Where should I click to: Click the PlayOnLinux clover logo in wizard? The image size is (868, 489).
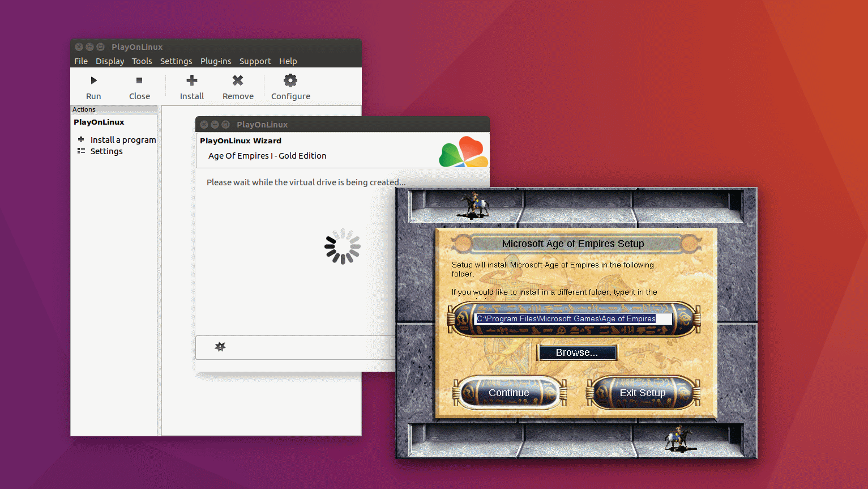[x=464, y=151]
